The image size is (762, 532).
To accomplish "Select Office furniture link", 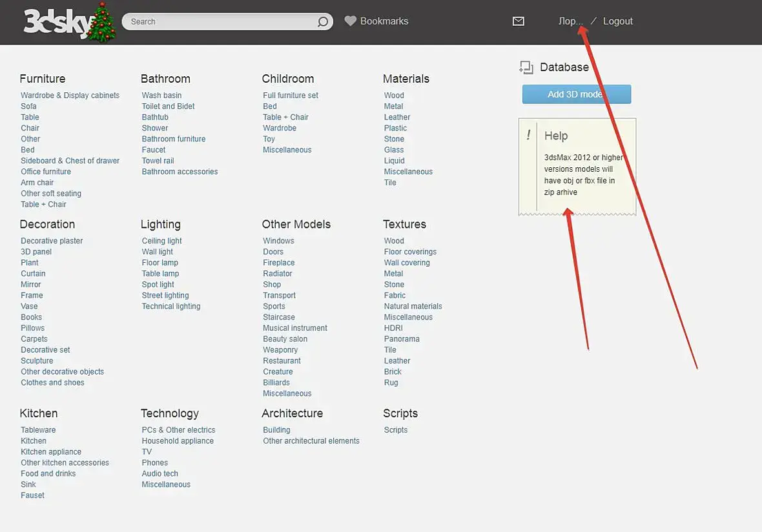I will (x=46, y=172).
